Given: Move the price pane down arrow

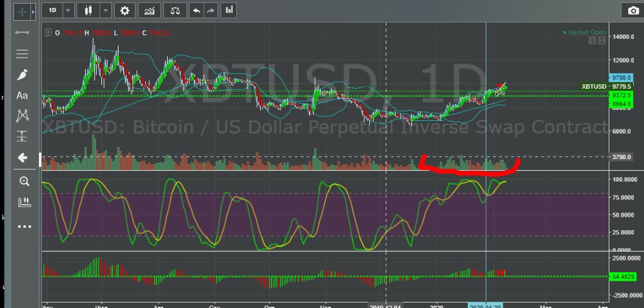Looking at the screenshot, I should coord(592,40).
